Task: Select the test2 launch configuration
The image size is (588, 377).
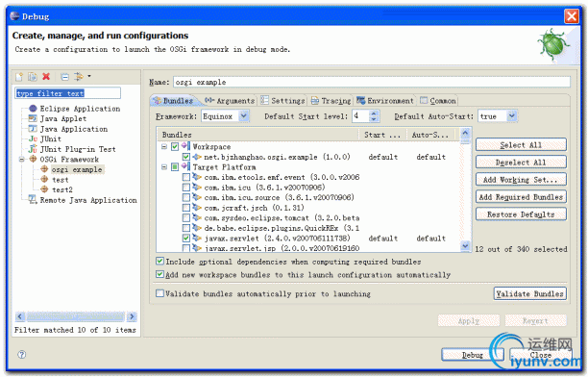Action: pos(62,189)
